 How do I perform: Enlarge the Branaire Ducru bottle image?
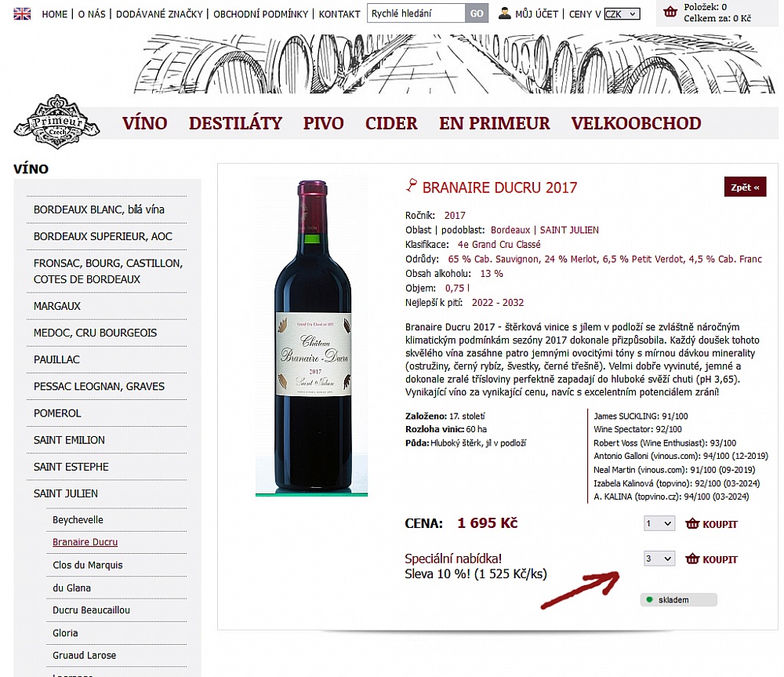312,337
